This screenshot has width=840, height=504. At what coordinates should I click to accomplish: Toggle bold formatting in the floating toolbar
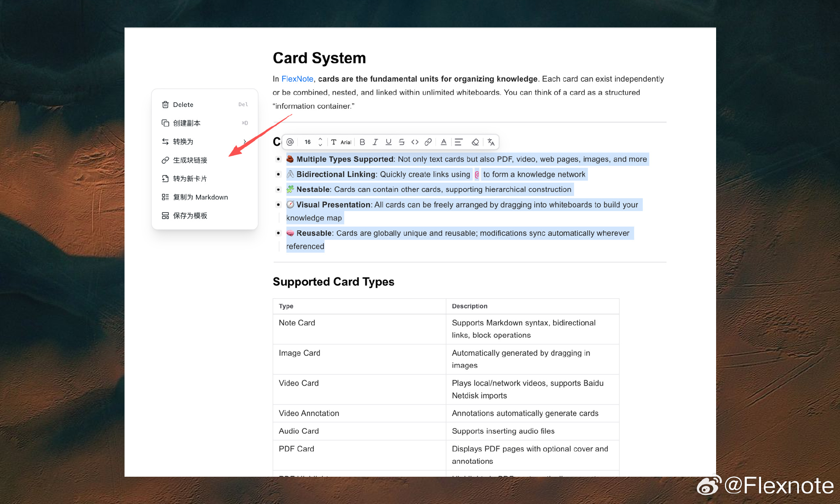362,142
